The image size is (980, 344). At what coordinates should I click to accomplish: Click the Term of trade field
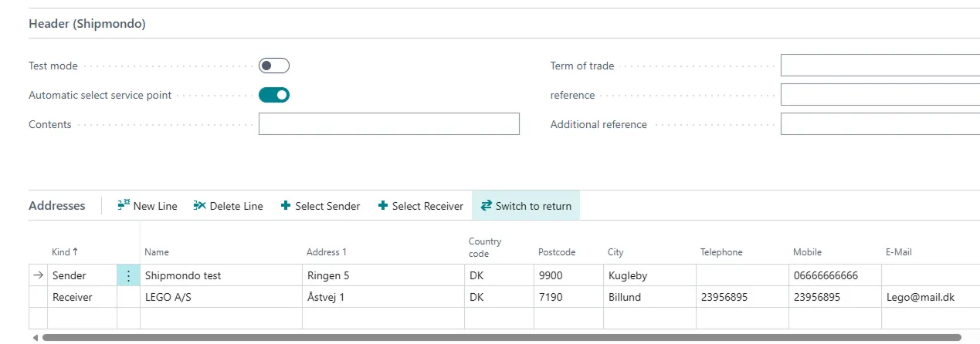coord(880,66)
